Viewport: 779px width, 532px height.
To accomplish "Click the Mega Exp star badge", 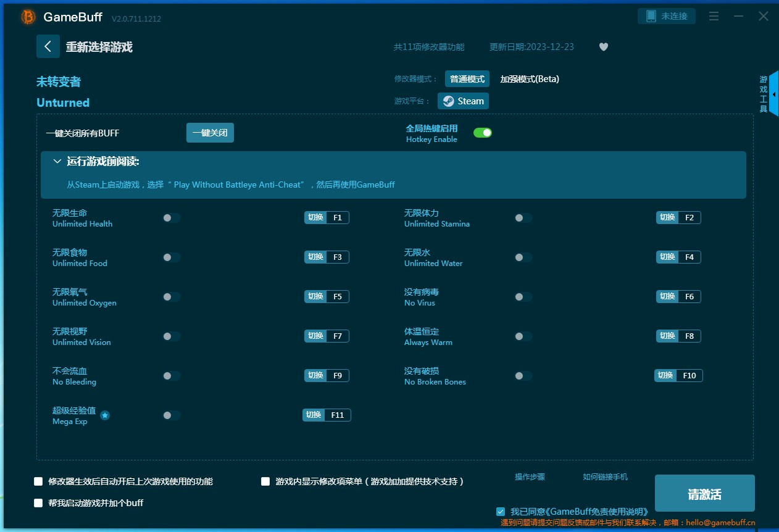I will (x=105, y=415).
